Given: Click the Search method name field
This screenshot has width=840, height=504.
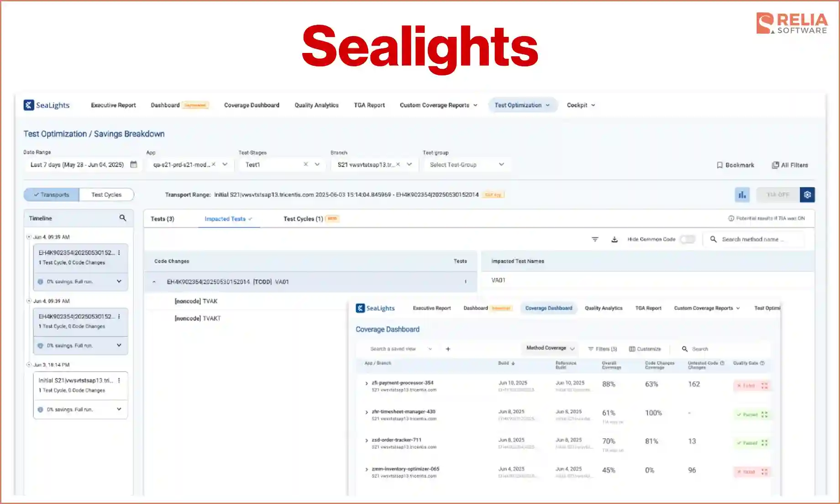Looking at the screenshot, I should [x=753, y=239].
